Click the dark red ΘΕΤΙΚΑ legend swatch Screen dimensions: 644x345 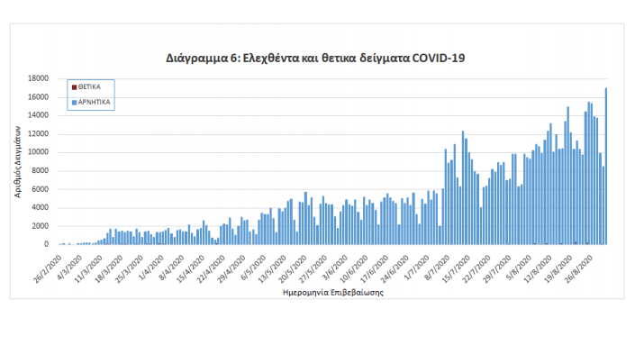75,87
